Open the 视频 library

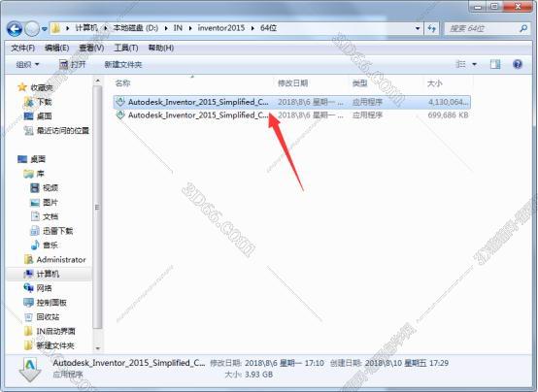(x=50, y=188)
